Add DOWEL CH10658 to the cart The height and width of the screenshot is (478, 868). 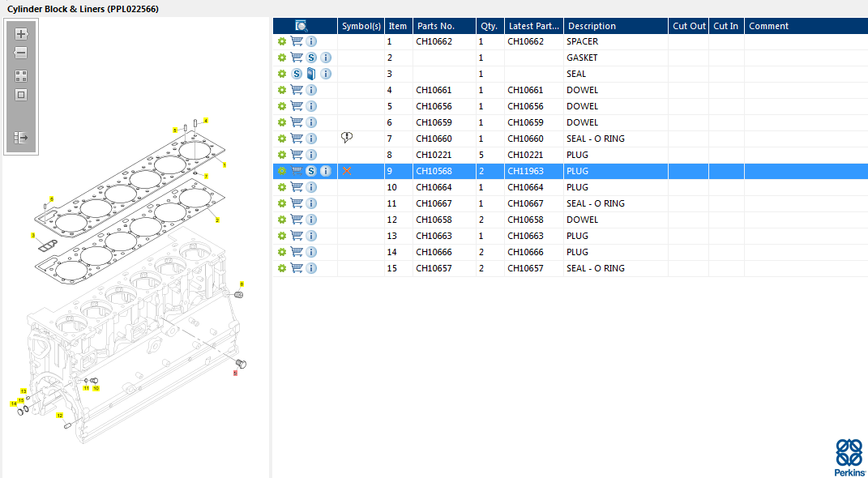[297, 220]
